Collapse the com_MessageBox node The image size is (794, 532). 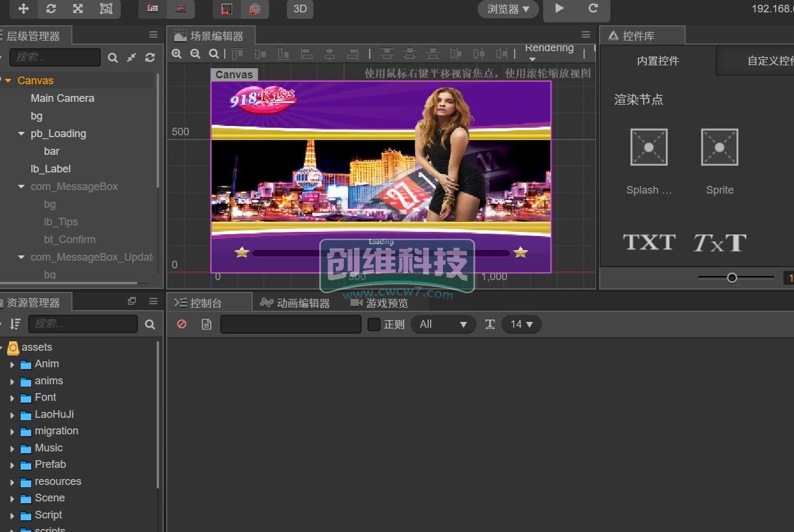point(21,187)
